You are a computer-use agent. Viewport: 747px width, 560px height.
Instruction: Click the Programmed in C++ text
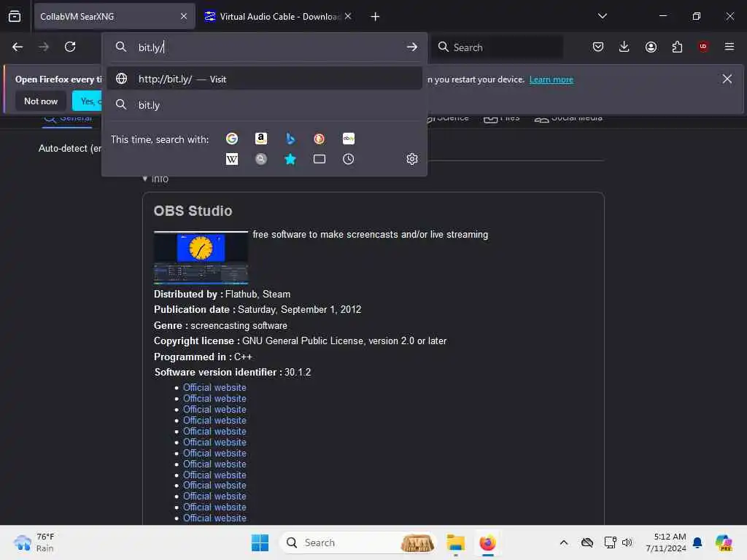203,357
